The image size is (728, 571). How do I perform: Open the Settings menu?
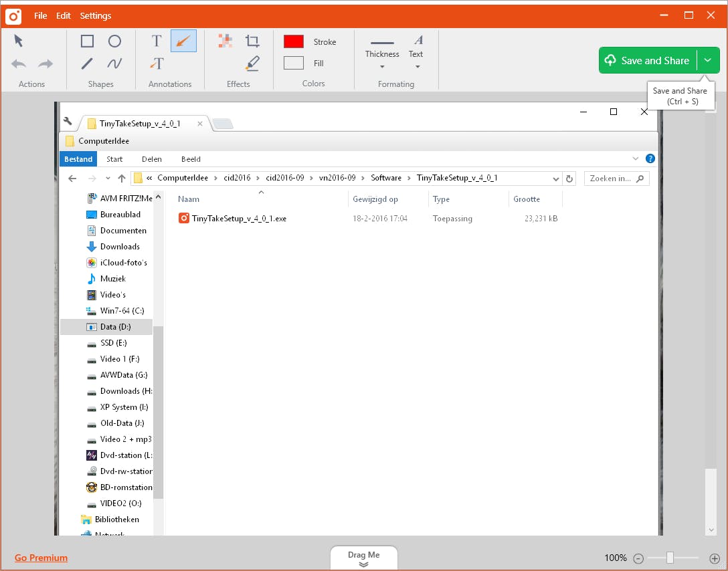[96, 16]
